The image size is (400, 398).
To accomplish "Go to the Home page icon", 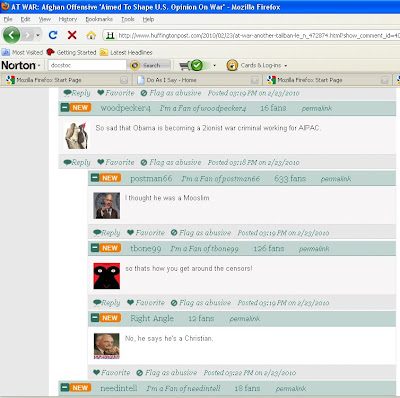I will click(91, 35).
